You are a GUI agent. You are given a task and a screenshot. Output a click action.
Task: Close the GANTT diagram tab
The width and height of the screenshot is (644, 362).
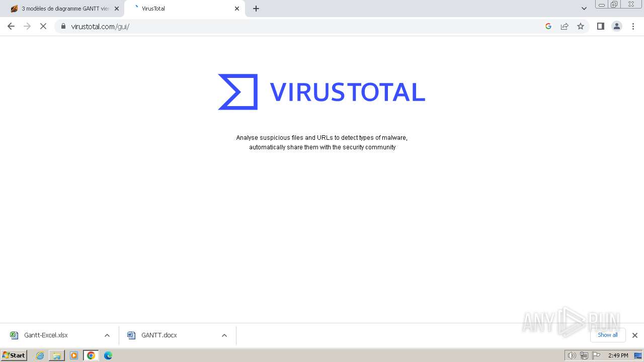point(117,9)
